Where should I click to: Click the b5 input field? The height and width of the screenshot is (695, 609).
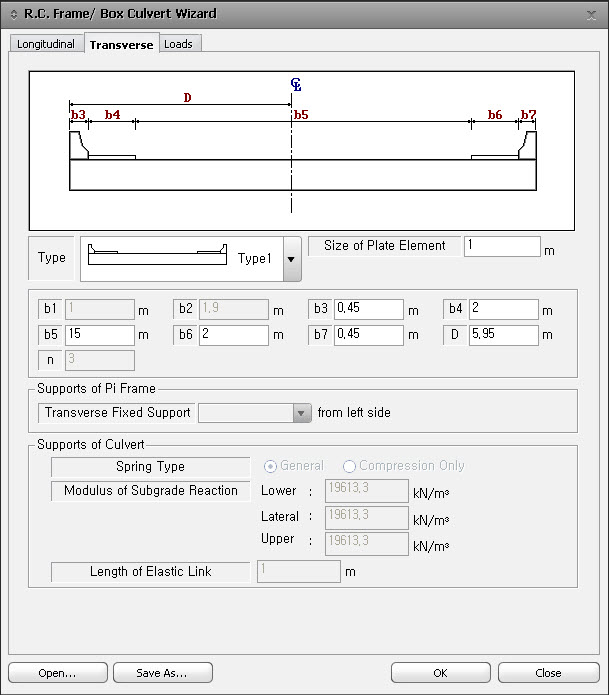99,335
